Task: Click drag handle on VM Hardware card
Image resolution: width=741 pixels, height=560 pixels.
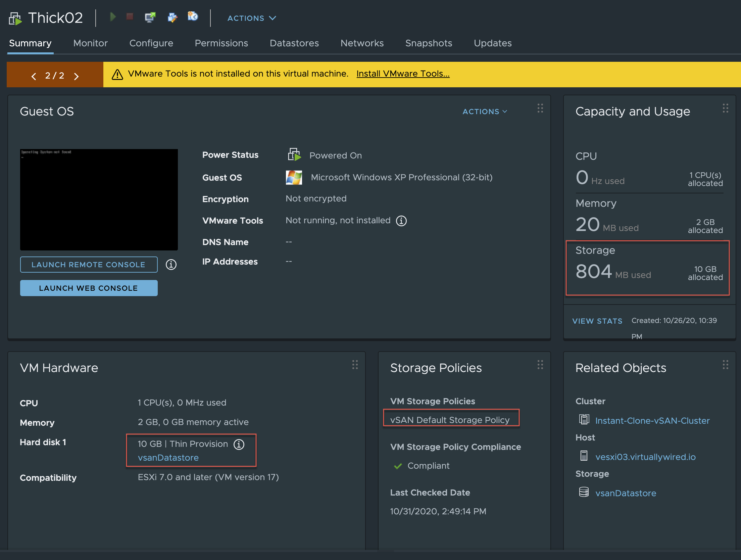Action: coord(355,365)
